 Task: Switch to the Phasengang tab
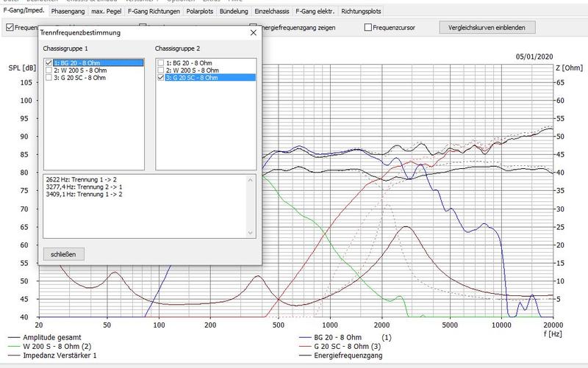68,11
